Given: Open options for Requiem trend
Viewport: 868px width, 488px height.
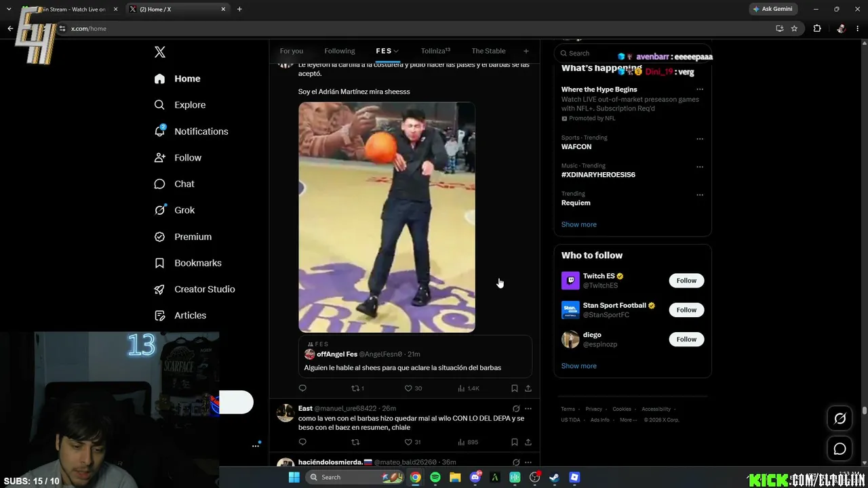Looking at the screenshot, I should click(700, 195).
